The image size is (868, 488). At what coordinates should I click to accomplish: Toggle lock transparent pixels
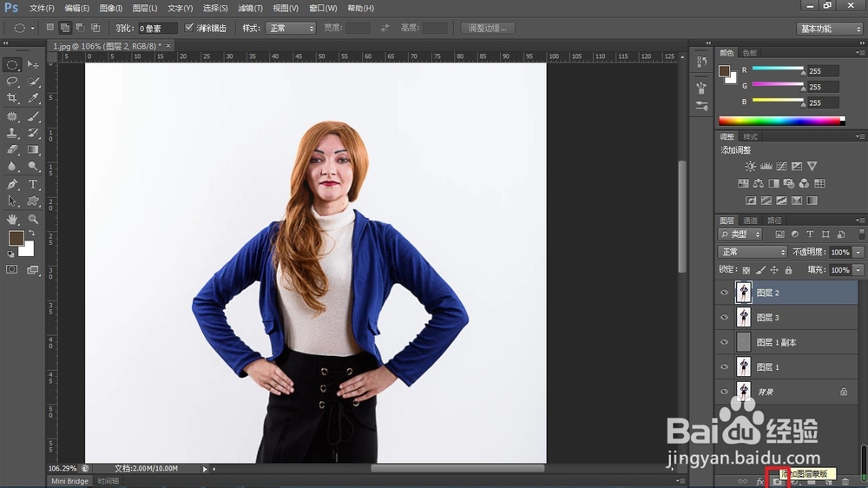[x=746, y=270]
